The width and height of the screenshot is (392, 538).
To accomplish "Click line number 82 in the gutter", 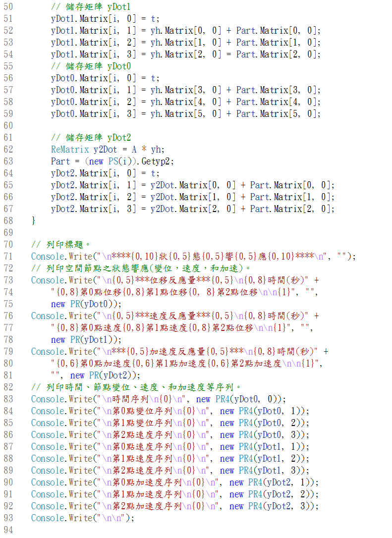I will 8,387.
